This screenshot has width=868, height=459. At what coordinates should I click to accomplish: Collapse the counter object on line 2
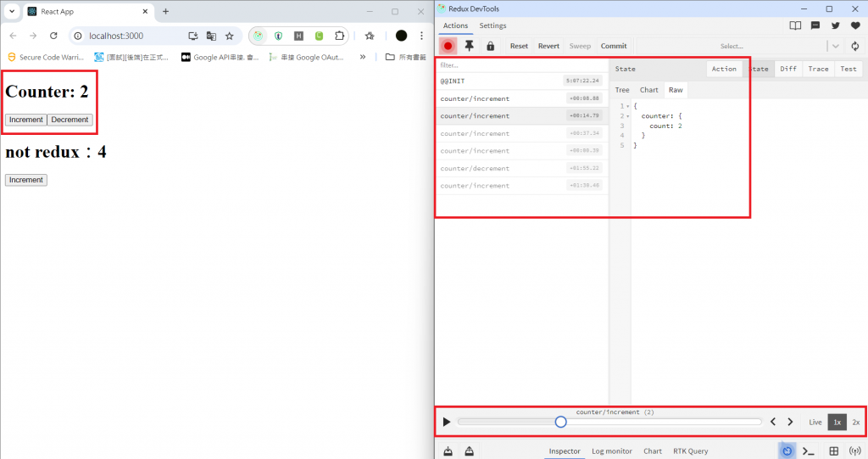pyautogui.click(x=628, y=116)
